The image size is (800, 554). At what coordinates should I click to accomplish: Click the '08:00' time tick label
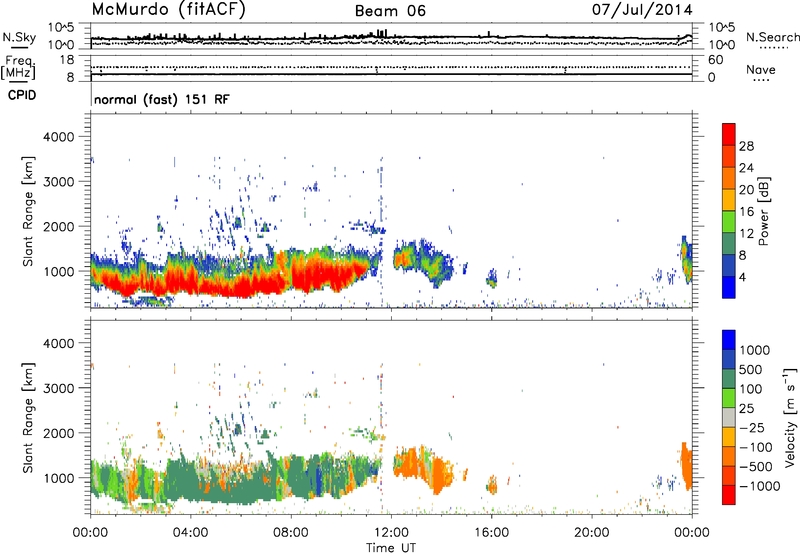[x=291, y=533]
